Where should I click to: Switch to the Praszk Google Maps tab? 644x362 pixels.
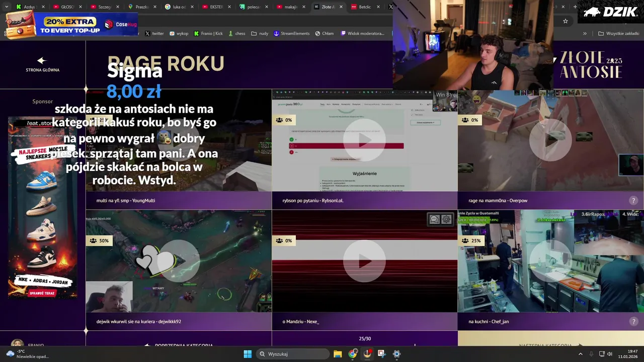click(142, 7)
